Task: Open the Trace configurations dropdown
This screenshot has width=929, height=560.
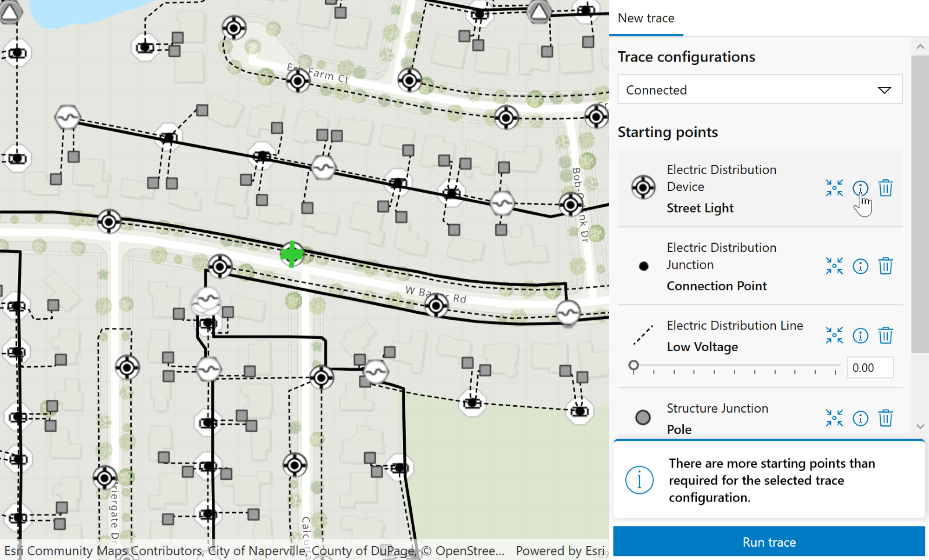Action: point(760,89)
